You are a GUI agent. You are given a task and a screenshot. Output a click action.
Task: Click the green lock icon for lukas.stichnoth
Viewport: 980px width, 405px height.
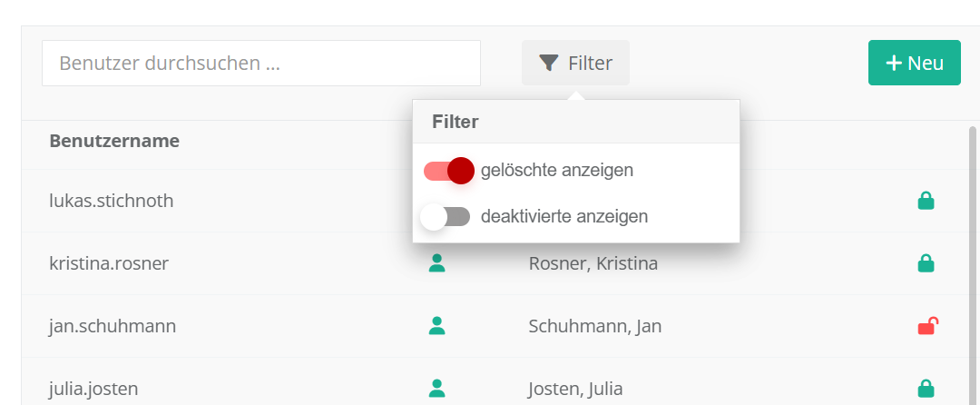click(x=926, y=201)
